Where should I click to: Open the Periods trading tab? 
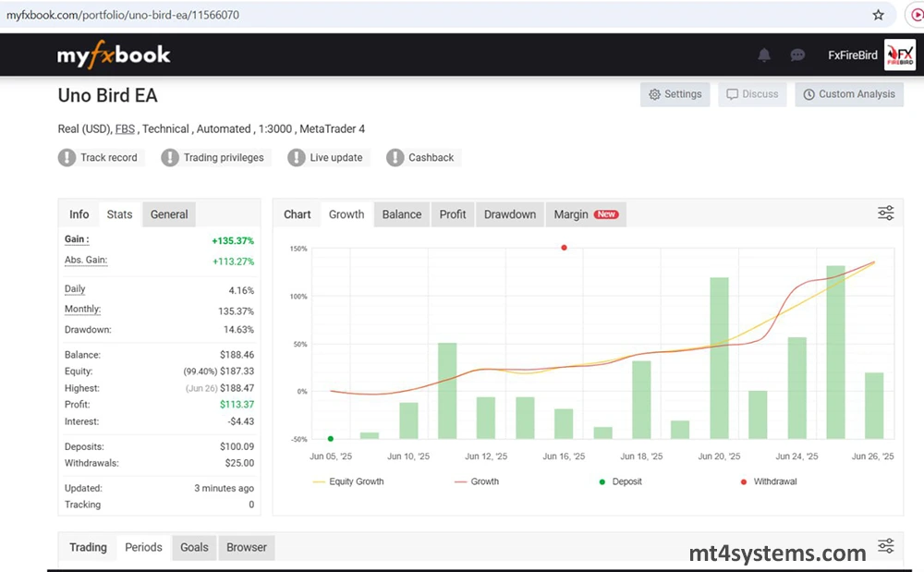[143, 547]
